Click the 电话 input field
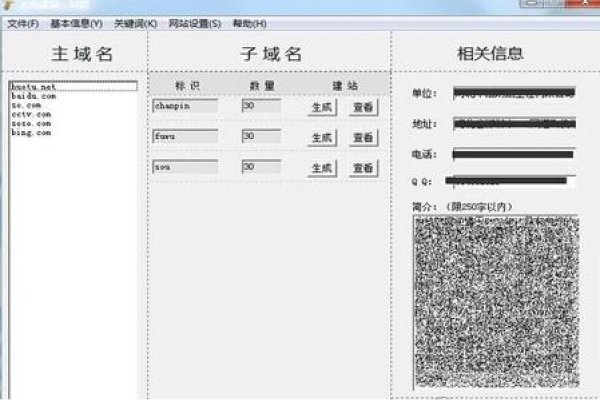The width and height of the screenshot is (600, 400). click(x=513, y=154)
